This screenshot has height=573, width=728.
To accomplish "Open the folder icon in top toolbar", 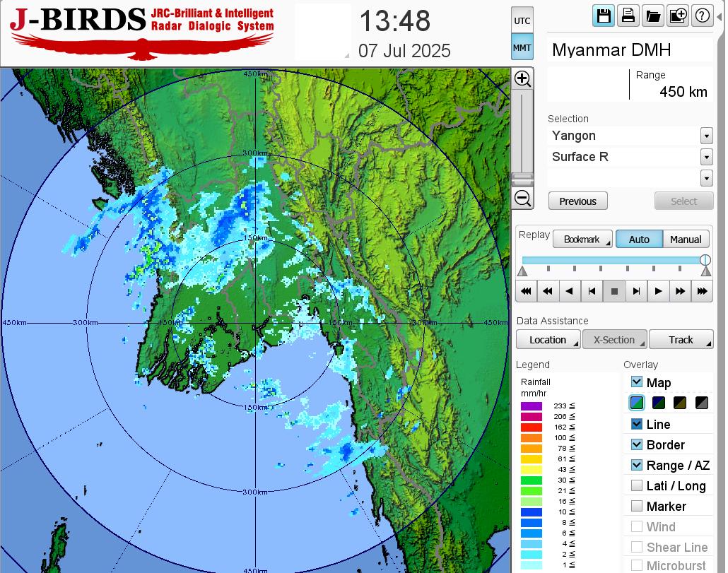I will point(652,16).
